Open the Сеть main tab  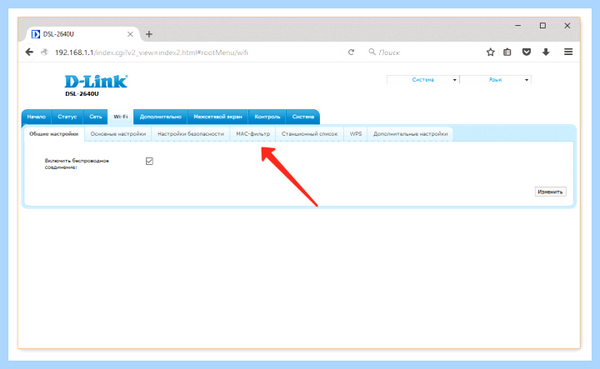click(96, 117)
